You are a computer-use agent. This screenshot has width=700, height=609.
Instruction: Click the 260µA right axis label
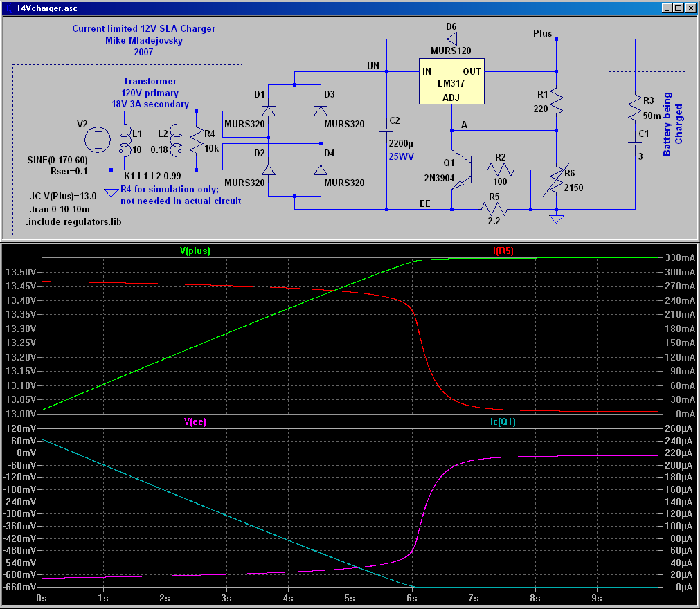[679, 429]
